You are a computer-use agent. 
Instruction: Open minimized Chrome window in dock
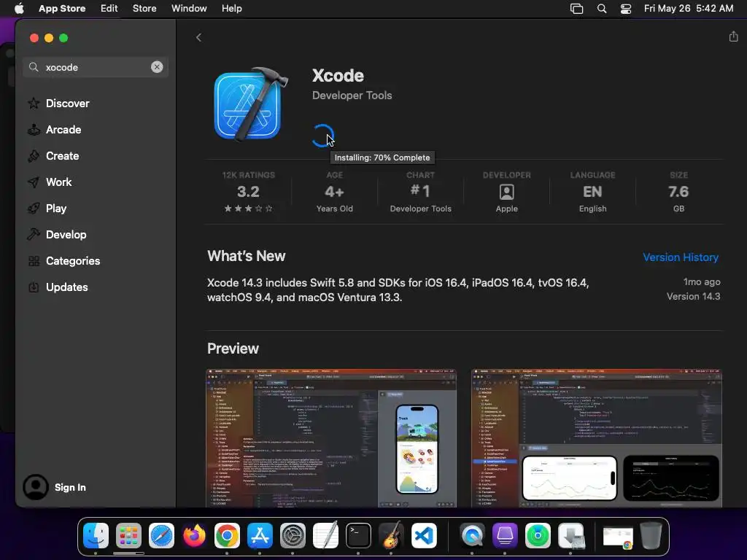point(618,537)
